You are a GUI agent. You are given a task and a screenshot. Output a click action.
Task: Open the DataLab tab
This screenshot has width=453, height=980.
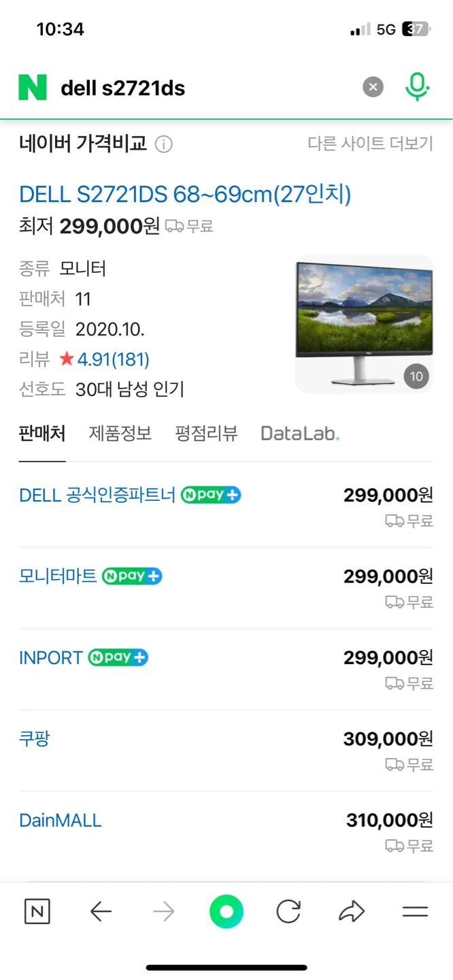[300, 434]
